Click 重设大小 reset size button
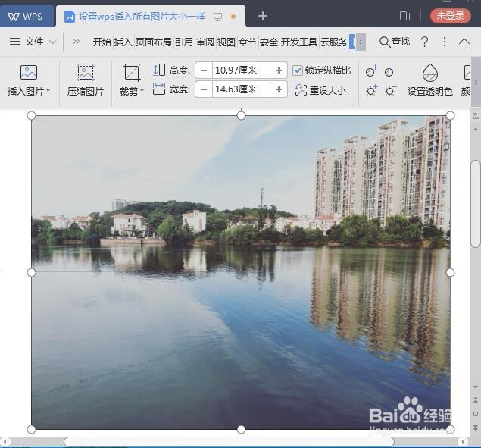This screenshot has width=481, height=448. pyautogui.click(x=320, y=90)
